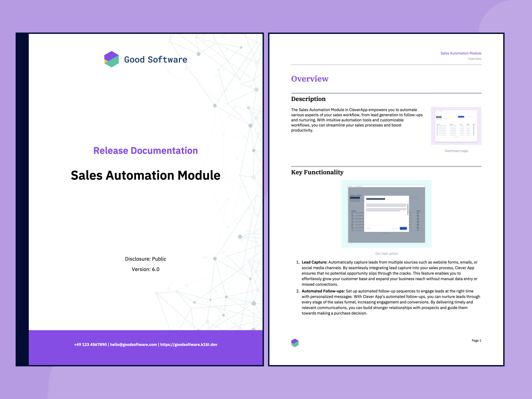Click the 'Good Software' brand name text
Screen dimensions: 532x399
[156, 60]
